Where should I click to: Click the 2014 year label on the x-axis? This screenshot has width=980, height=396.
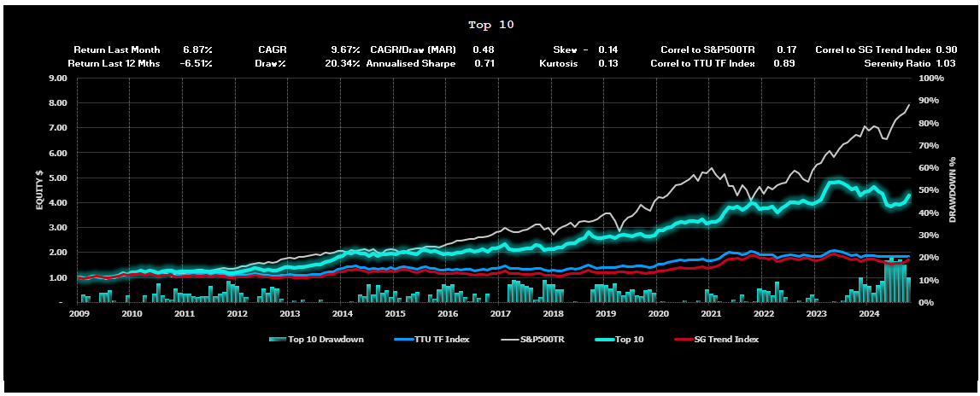[342, 314]
